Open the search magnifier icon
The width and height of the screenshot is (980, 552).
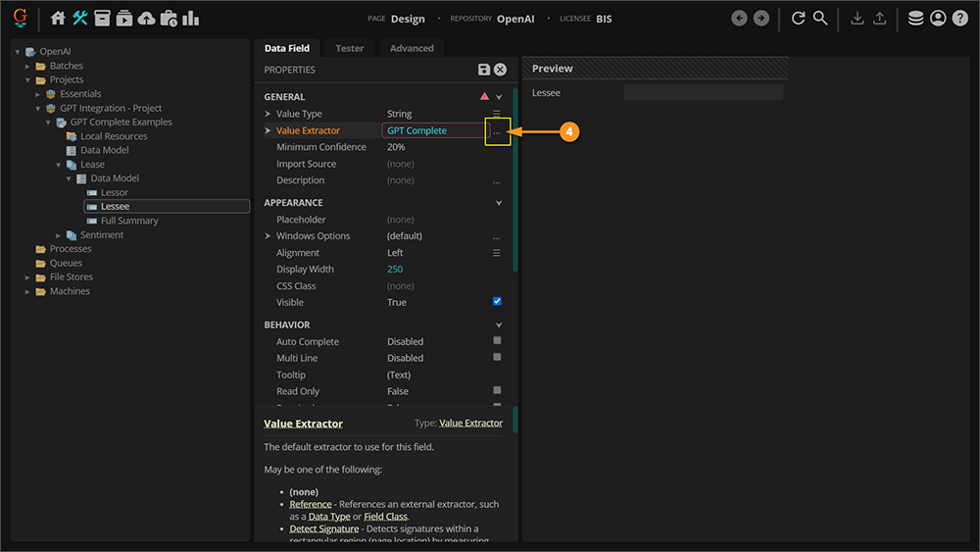pyautogui.click(x=820, y=18)
